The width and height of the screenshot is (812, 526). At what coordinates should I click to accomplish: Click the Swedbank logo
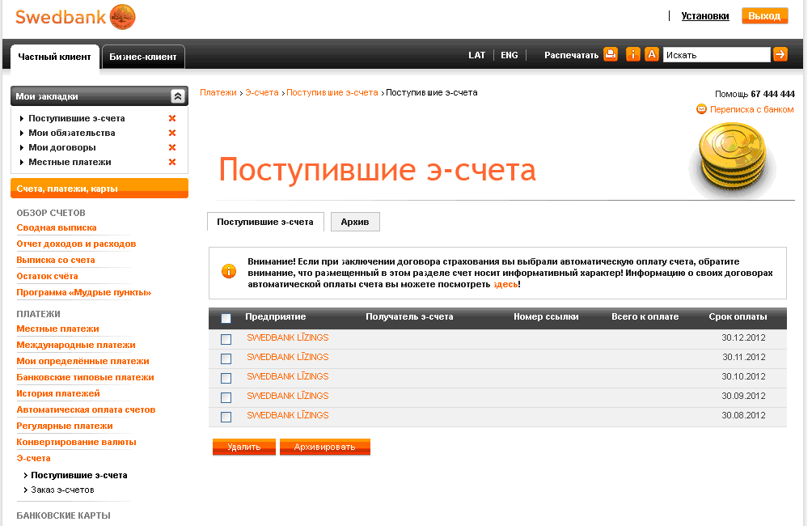click(75, 16)
